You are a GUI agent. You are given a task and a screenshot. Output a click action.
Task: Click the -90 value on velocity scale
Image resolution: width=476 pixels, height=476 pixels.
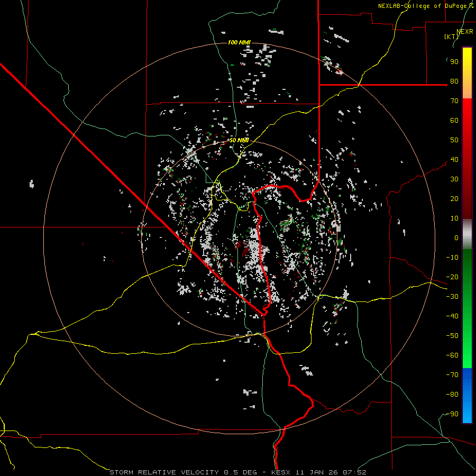click(x=452, y=414)
